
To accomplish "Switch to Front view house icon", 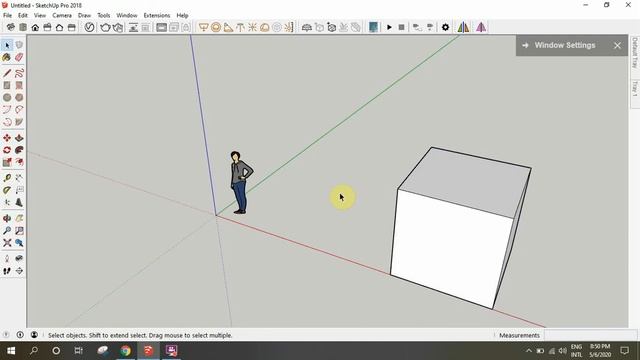I will click(35, 27).
